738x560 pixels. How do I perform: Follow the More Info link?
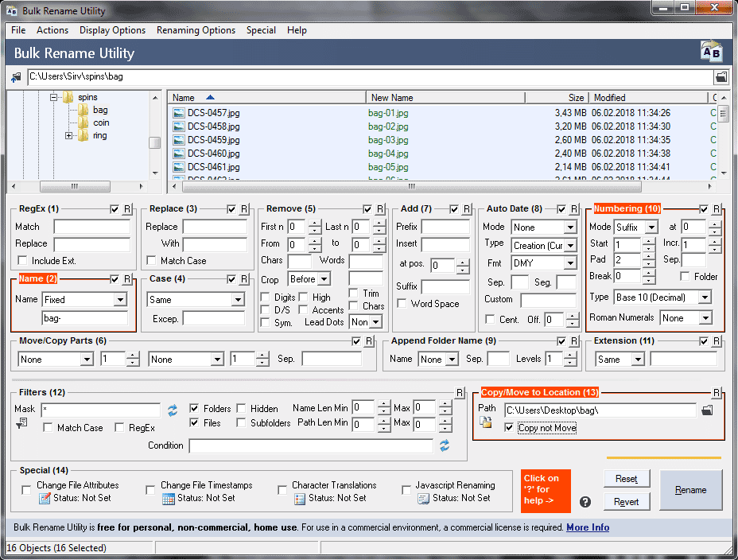point(587,527)
